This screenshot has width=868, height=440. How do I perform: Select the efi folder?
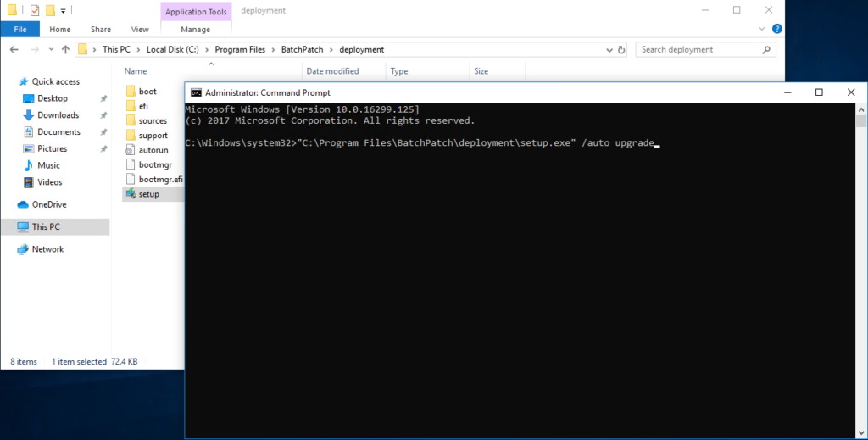pyautogui.click(x=143, y=106)
